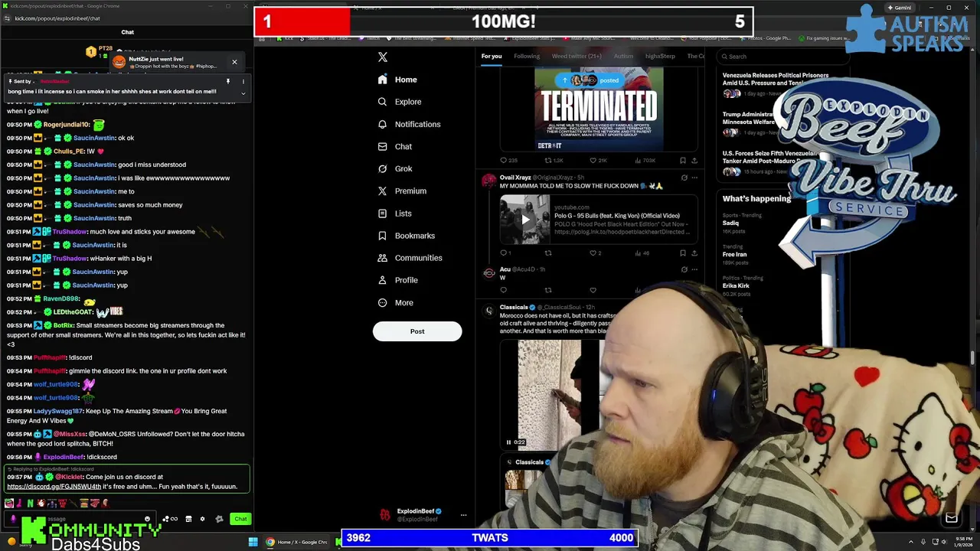Open Chat in X sidebar
Image resolution: width=980 pixels, height=551 pixels.
[394, 146]
